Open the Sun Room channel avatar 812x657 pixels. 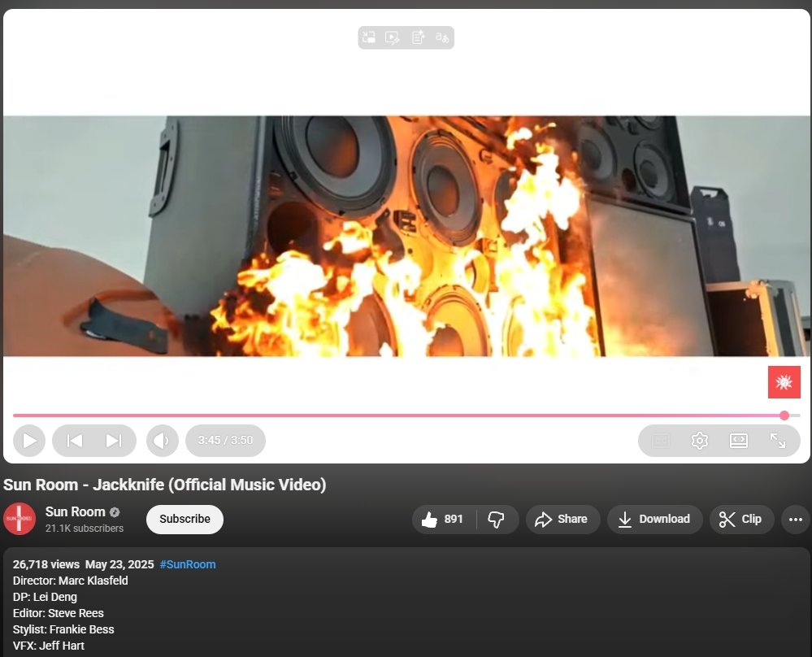pyautogui.click(x=20, y=518)
